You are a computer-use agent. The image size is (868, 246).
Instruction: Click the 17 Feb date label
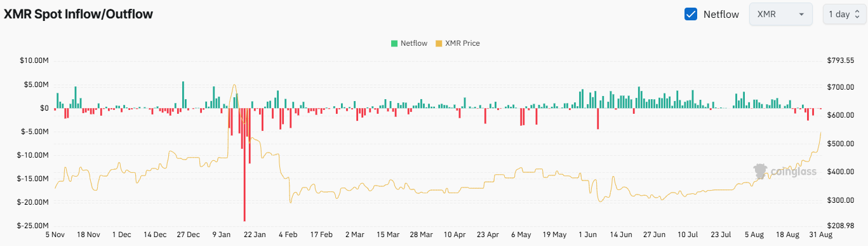coord(322,235)
